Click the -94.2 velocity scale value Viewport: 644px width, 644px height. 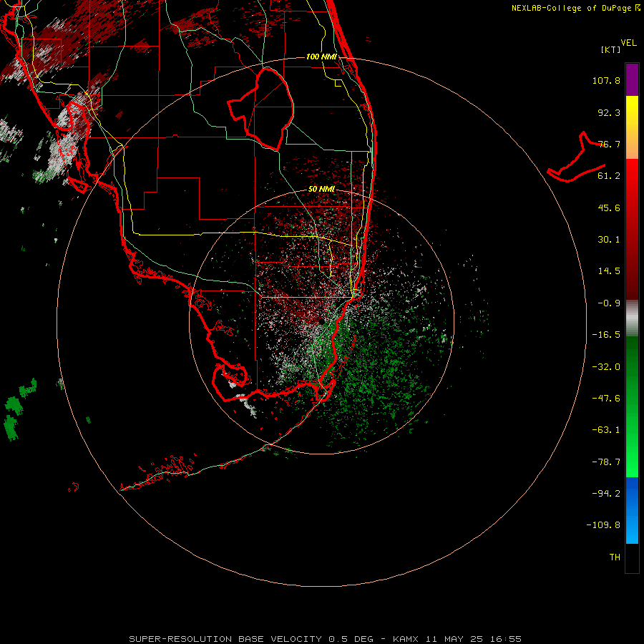tap(606, 493)
